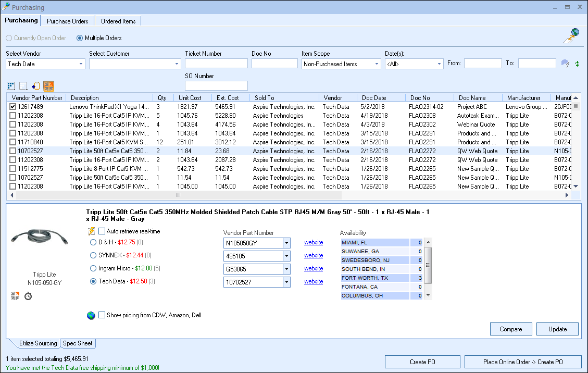Click the To date field

click(x=537, y=64)
